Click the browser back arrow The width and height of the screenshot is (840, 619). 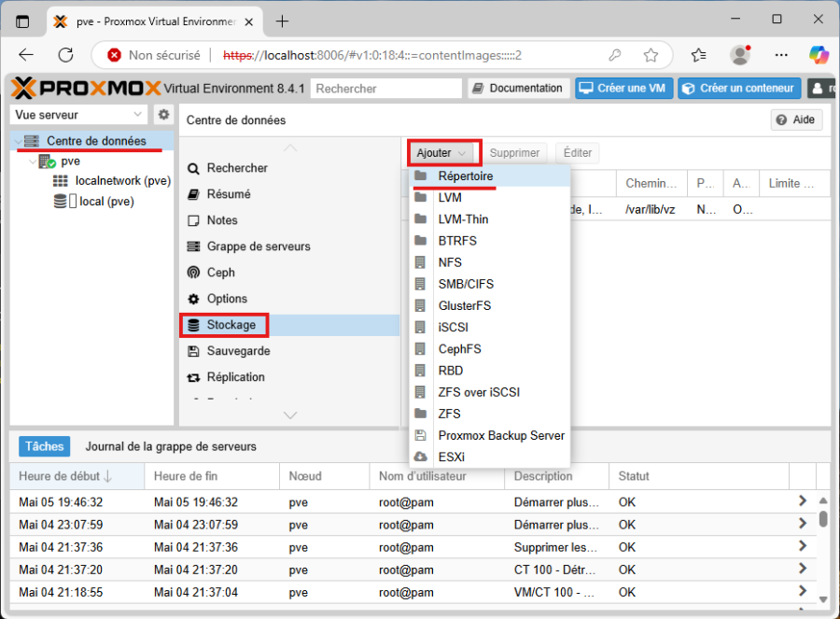[x=26, y=55]
